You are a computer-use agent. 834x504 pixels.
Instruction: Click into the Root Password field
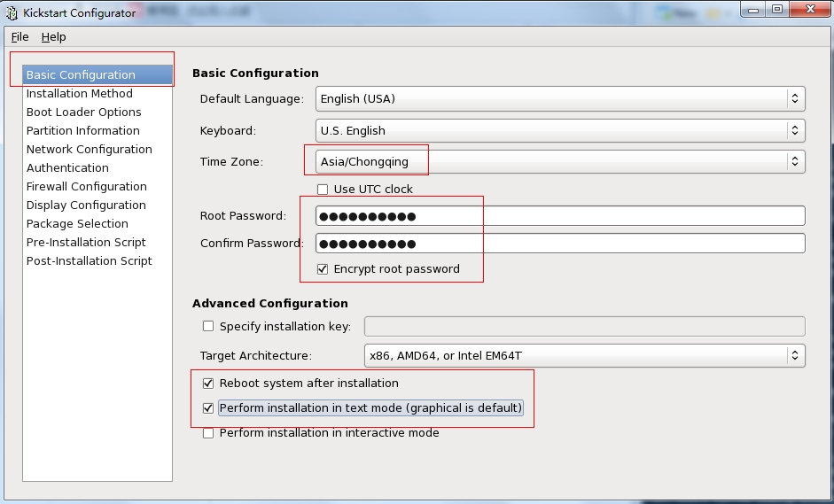560,216
